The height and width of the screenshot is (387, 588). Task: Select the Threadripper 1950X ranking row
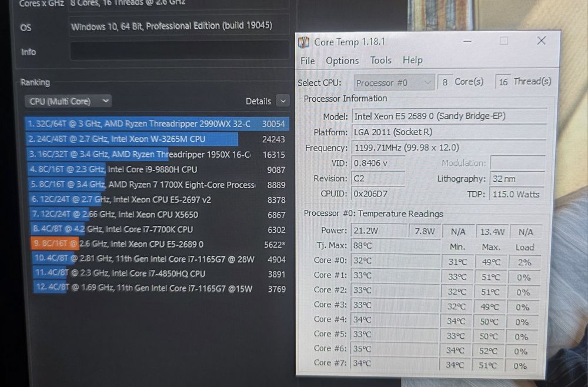pyautogui.click(x=157, y=154)
